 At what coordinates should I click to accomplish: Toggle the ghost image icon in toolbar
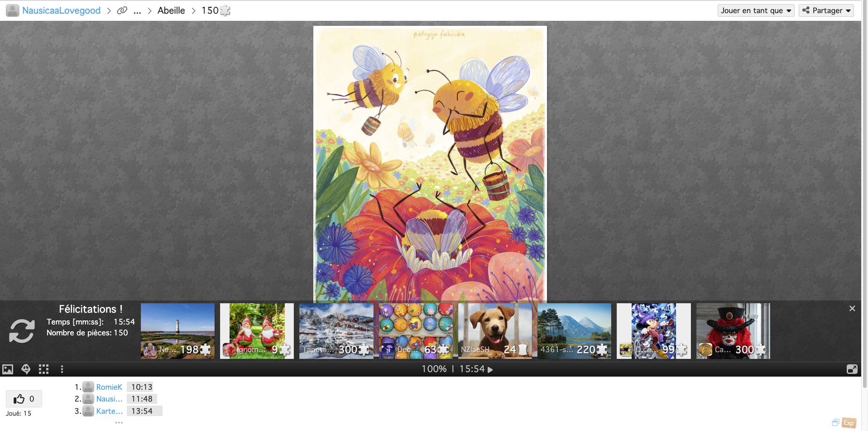(x=26, y=369)
